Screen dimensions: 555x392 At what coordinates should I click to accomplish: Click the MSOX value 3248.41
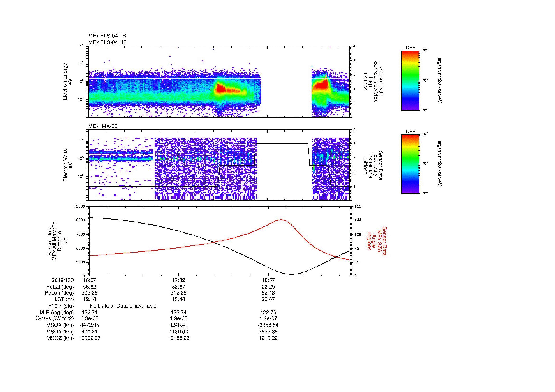(178, 325)
